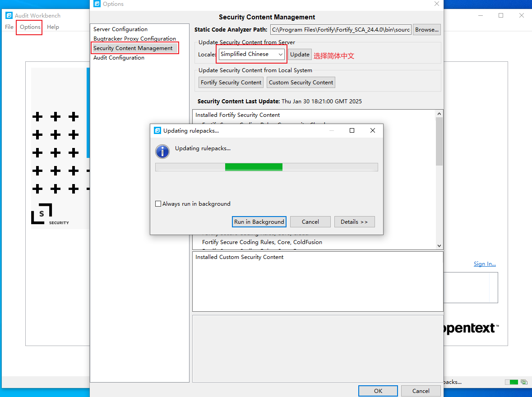
Task: Open background operations icon in Audit Workbench status bar
Action: [524, 382]
